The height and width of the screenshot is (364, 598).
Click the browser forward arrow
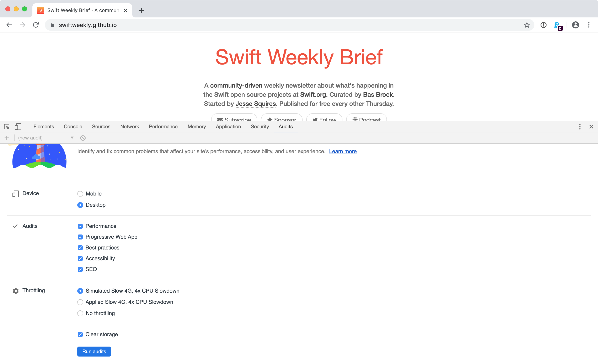tap(22, 25)
